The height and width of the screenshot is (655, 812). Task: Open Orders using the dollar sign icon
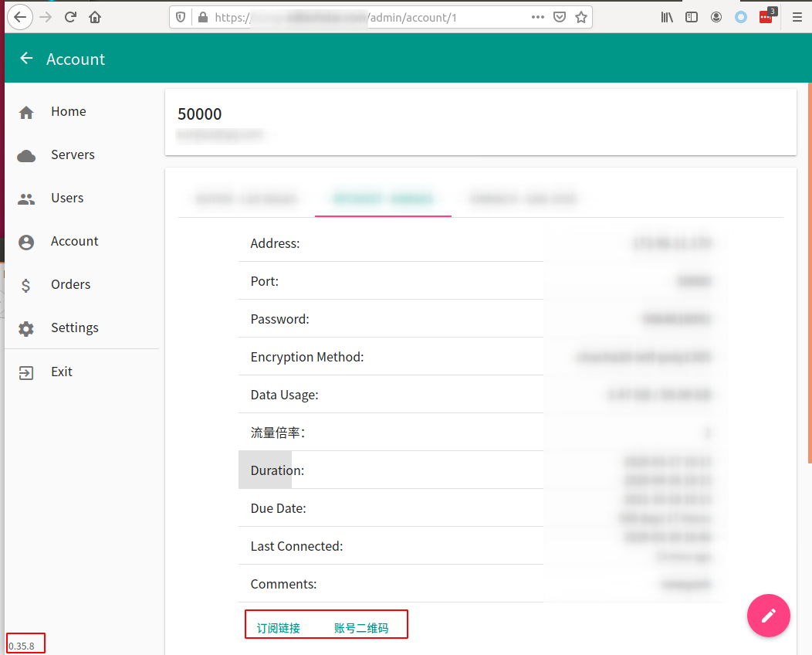coord(25,284)
